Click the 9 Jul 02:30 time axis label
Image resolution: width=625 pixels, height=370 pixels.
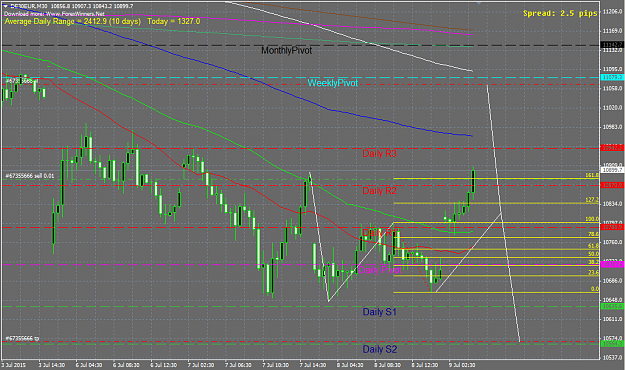[x=462, y=365]
